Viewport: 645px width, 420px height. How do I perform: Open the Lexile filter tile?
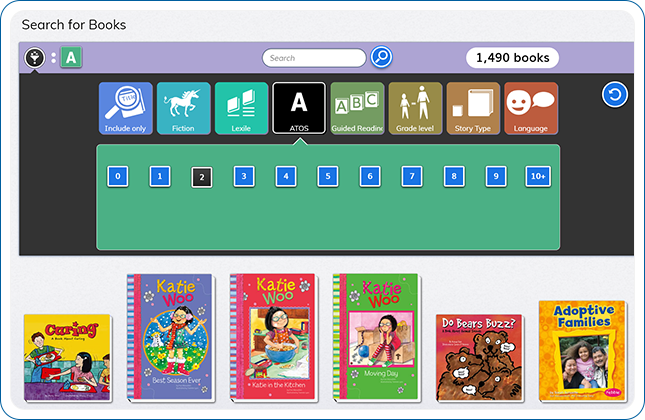point(241,108)
